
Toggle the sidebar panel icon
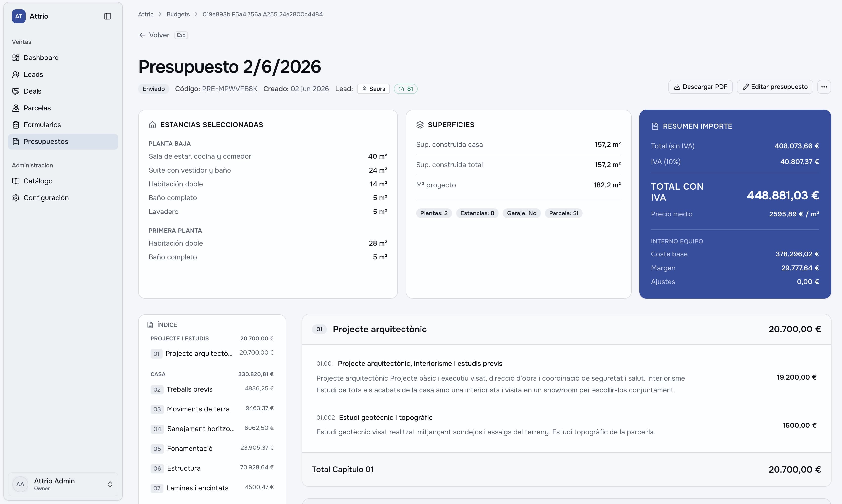tap(107, 16)
